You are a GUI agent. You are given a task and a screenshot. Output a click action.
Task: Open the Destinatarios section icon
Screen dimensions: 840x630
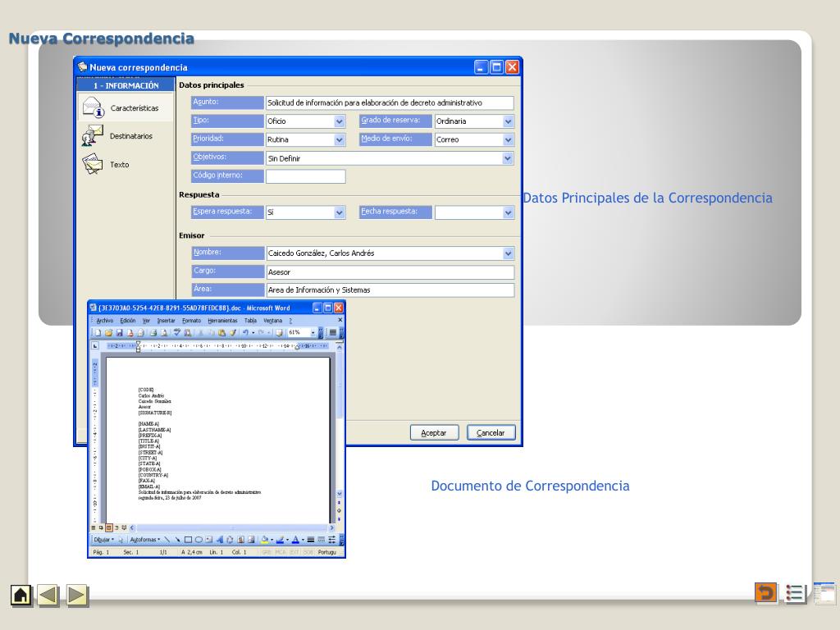93,135
